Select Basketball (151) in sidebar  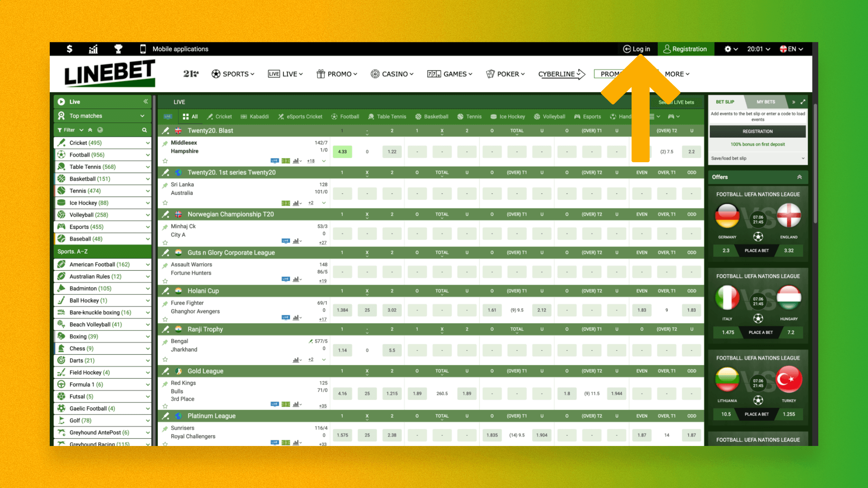click(x=103, y=178)
